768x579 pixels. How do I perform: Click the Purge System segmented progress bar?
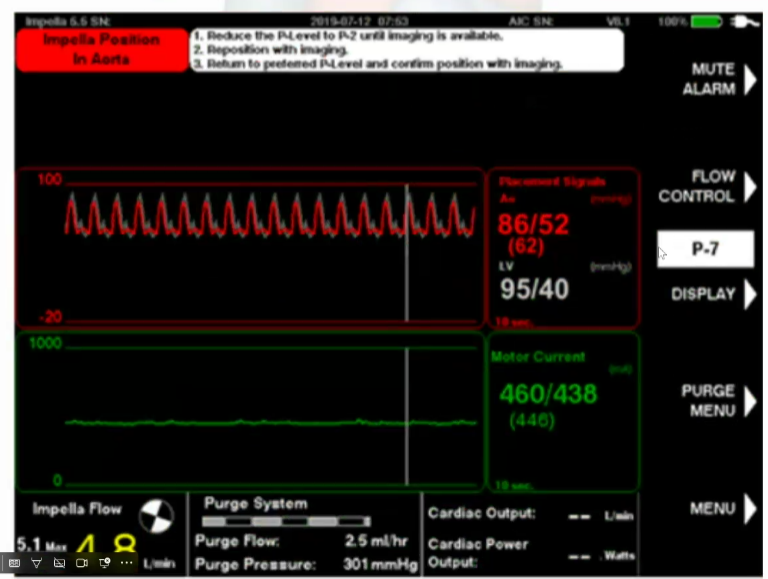[x=286, y=522]
